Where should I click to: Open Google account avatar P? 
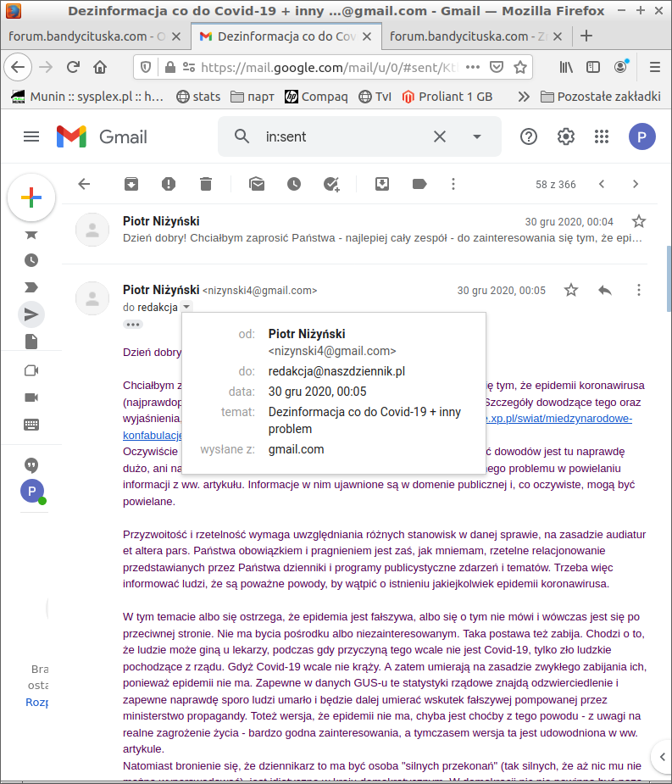coord(642,136)
